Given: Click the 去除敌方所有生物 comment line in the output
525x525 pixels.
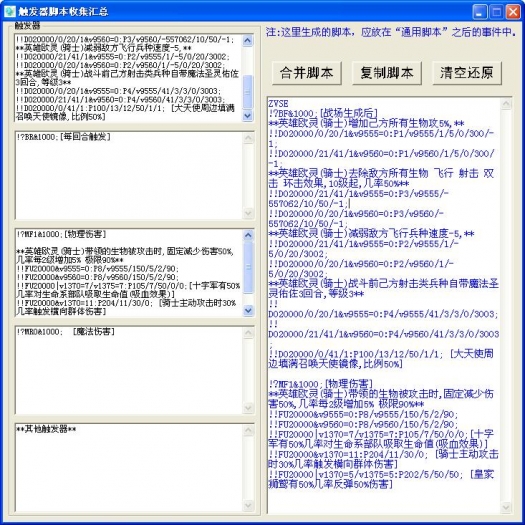Looking at the screenshot, I should pos(381,178).
